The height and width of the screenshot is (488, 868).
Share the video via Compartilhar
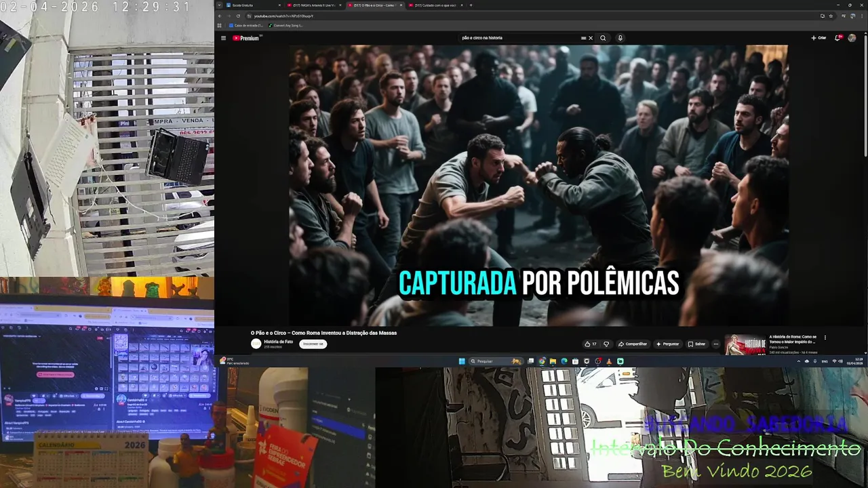click(632, 344)
